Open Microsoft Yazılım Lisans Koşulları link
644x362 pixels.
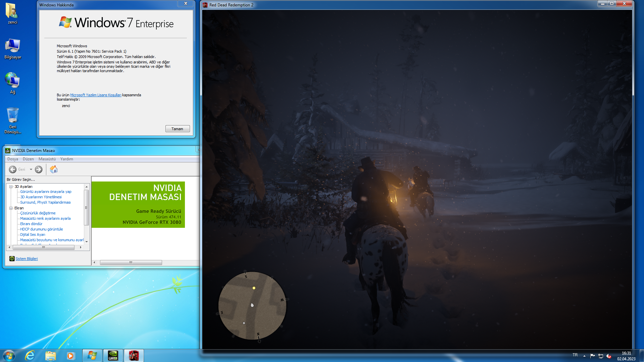(96, 95)
